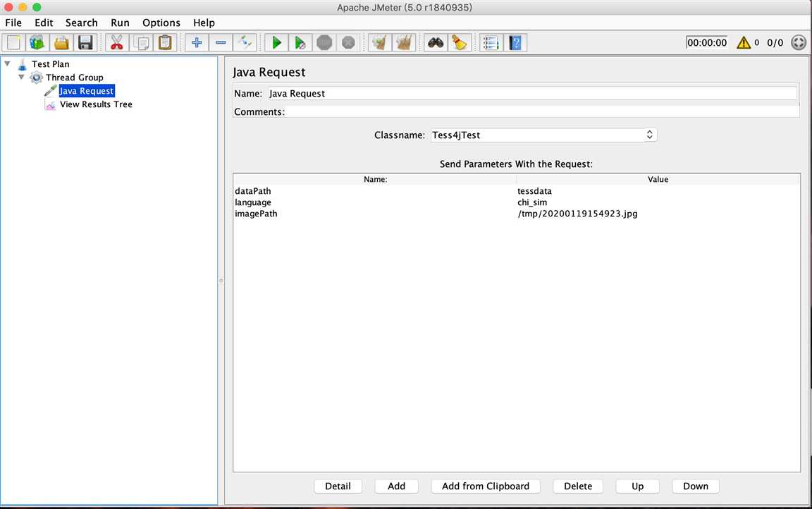
Task: Expand all with the plus icon
Action: coord(196,42)
